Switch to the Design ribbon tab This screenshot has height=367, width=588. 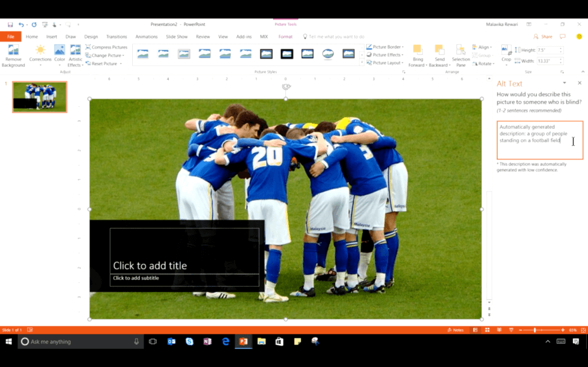coord(90,37)
